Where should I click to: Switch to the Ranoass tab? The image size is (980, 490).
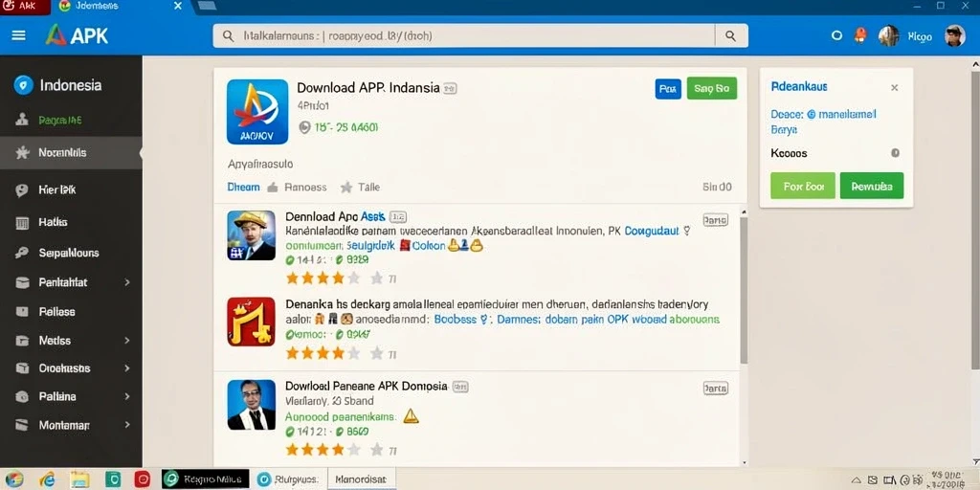coord(297,187)
